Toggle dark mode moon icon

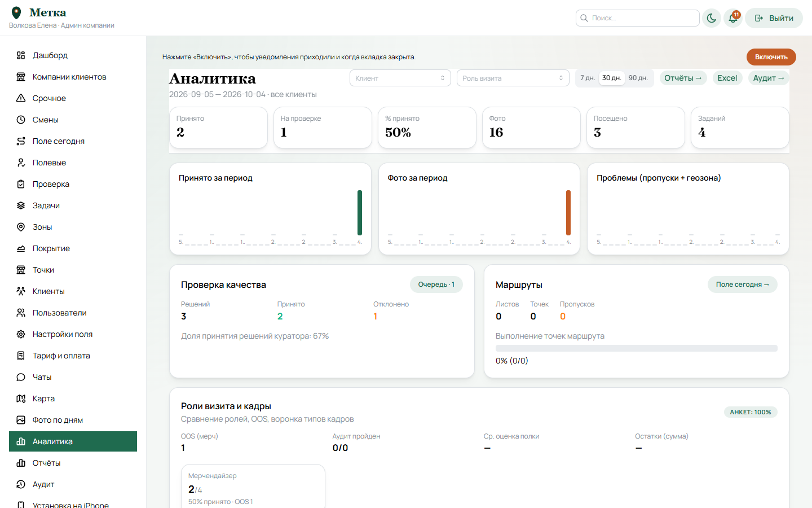pyautogui.click(x=712, y=18)
